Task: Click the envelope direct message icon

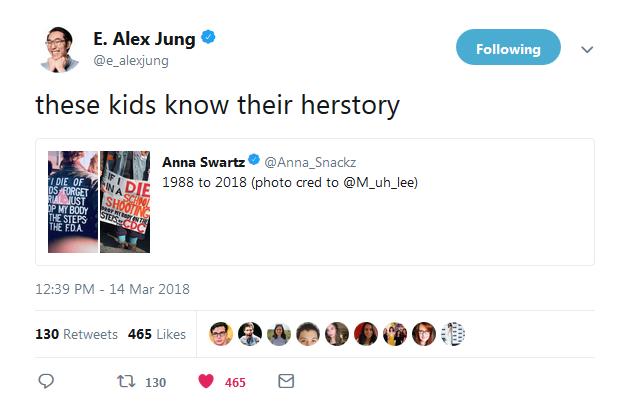Action: click(x=285, y=382)
